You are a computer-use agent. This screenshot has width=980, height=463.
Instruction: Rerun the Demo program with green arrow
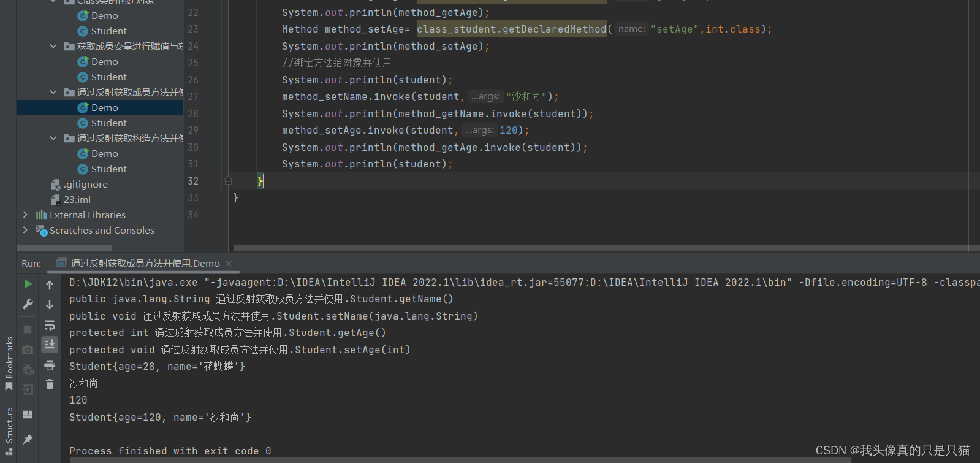click(x=28, y=284)
